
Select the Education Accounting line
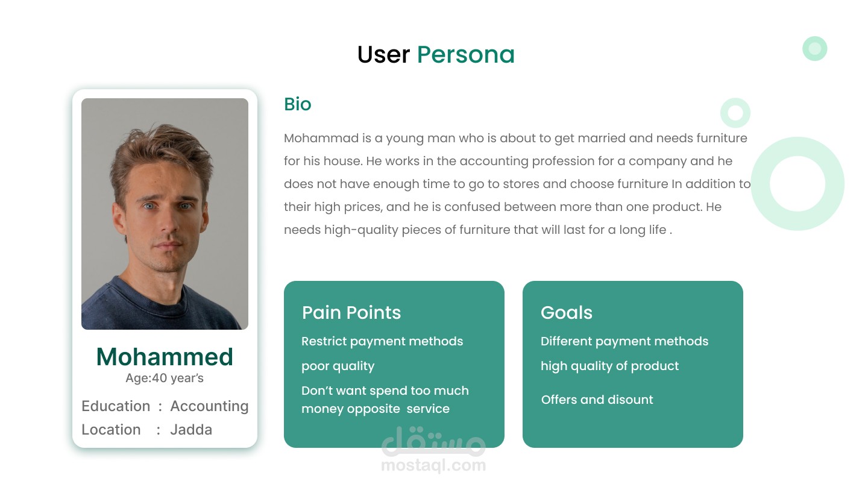point(165,406)
